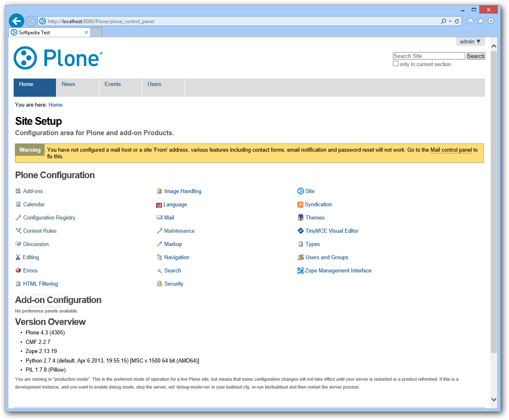The width and height of the screenshot is (509, 420).
Task: Click the Content Rules icon
Action: coord(18,231)
